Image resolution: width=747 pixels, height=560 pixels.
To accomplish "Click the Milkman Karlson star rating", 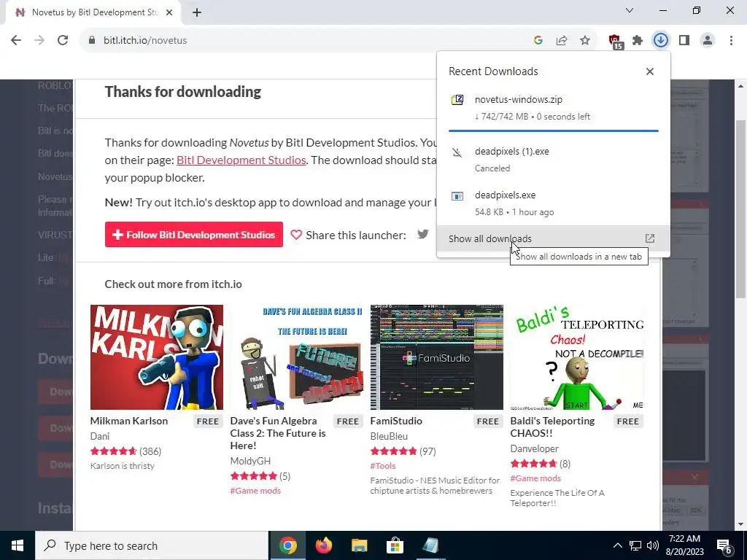I will tap(113, 451).
